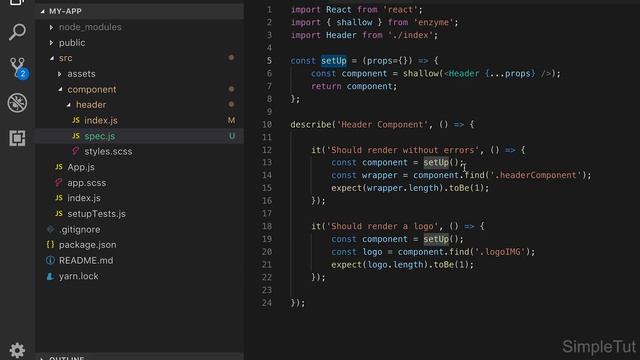Screen dimensions: 640x360
Task: Open yarn.lock file
Action: click(78, 276)
